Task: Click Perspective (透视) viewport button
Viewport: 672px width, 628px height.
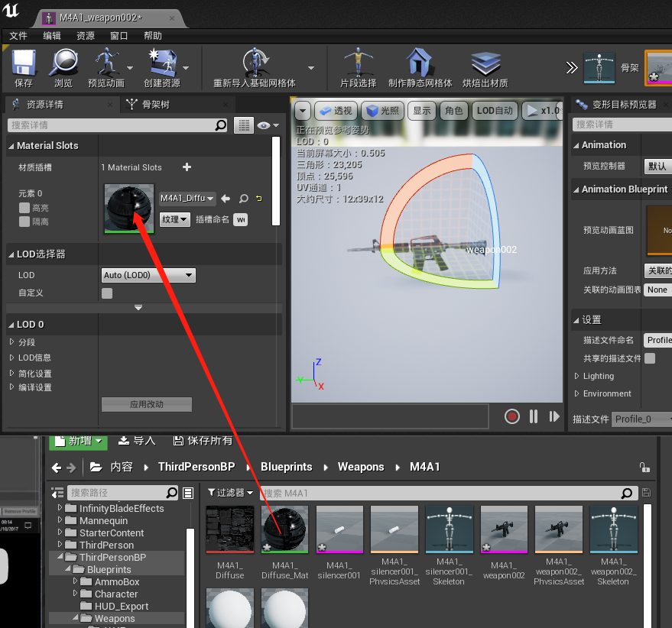Action: point(336,111)
